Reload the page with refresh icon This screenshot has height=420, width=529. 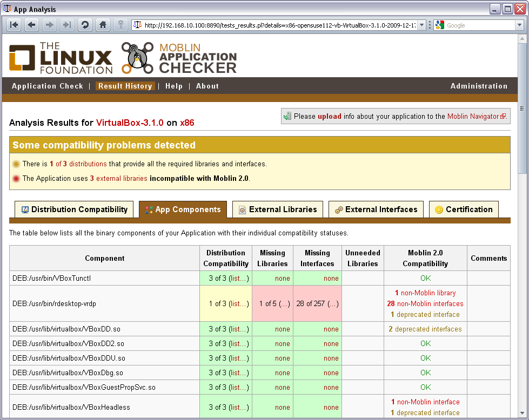(85, 25)
